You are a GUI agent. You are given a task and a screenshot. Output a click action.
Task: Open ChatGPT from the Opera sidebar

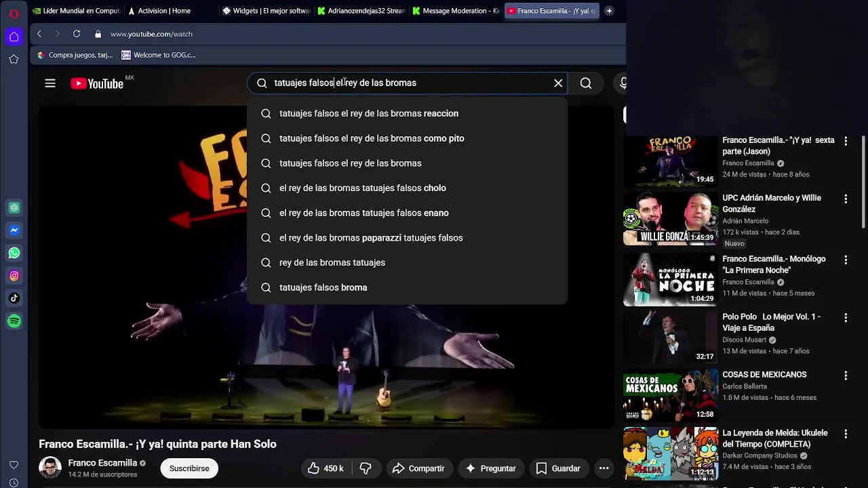coord(14,207)
